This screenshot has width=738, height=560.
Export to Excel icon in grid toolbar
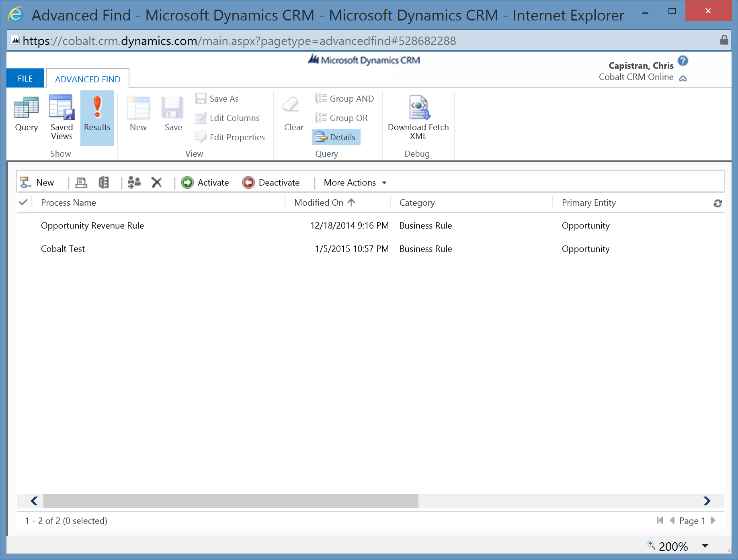point(104,182)
